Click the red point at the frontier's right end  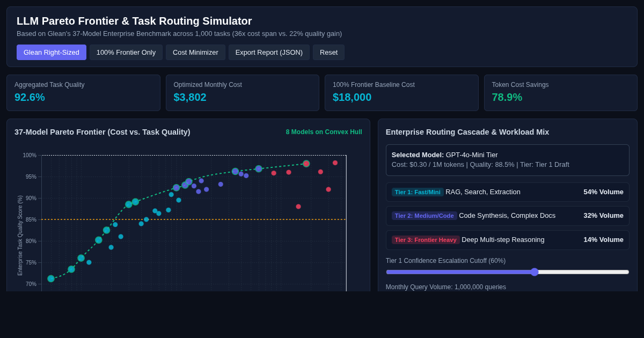click(x=306, y=164)
